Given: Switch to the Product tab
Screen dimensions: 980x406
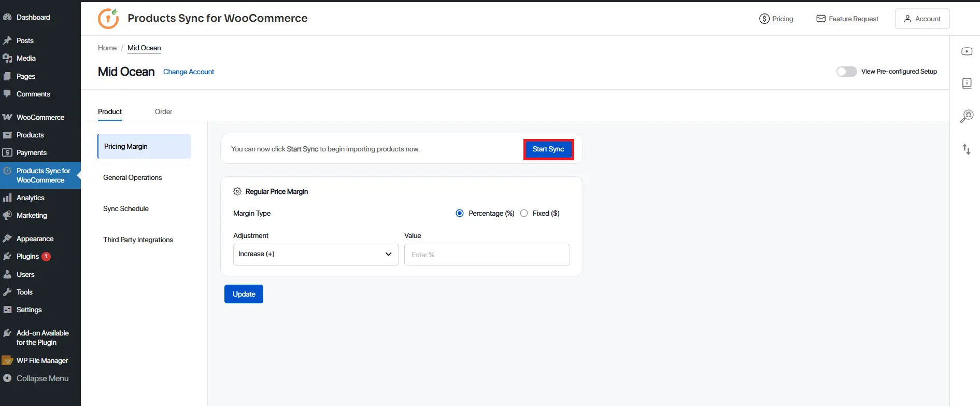Looking at the screenshot, I should pyautogui.click(x=110, y=111).
